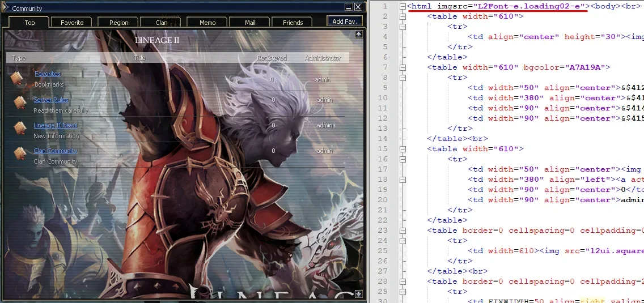Open the Lineage II News link
Image resolution: width=644 pixels, height=303 pixels.
click(x=56, y=125)
